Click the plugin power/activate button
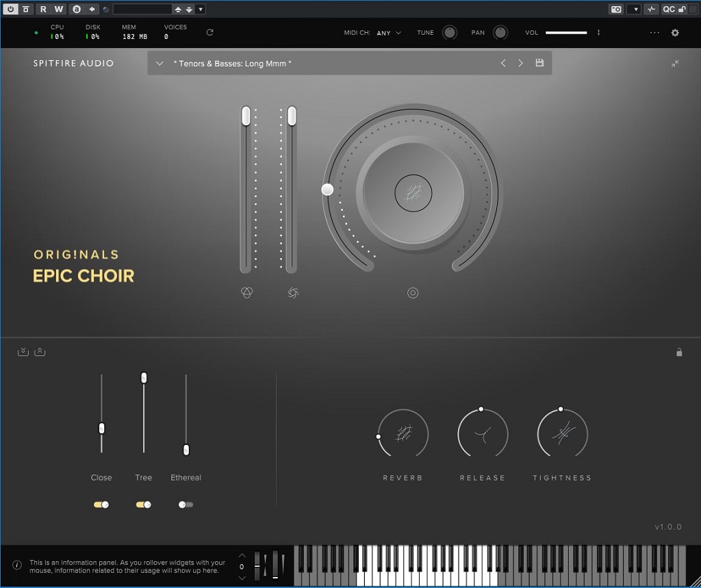Image resolution: width=701 pixels, height=588 pixels. [x=11, y=9]
